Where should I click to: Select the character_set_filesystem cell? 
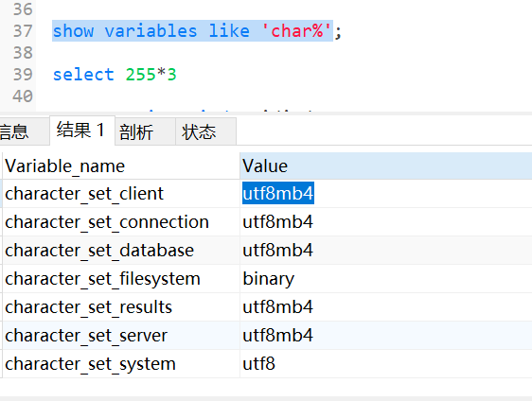121,279
